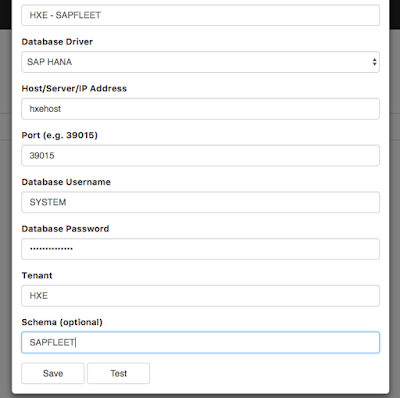Screen dimensions: 400x398
Task: Click the Database Driver label
Action: [x=57, y=42]
